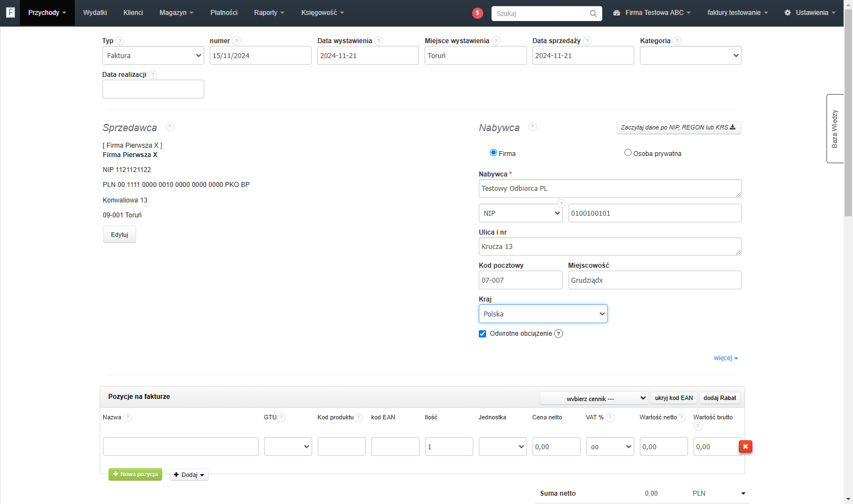Delete the invoice position with red X
The height and width of the screenshot is (504, 853).
click(x=746, y=446)
